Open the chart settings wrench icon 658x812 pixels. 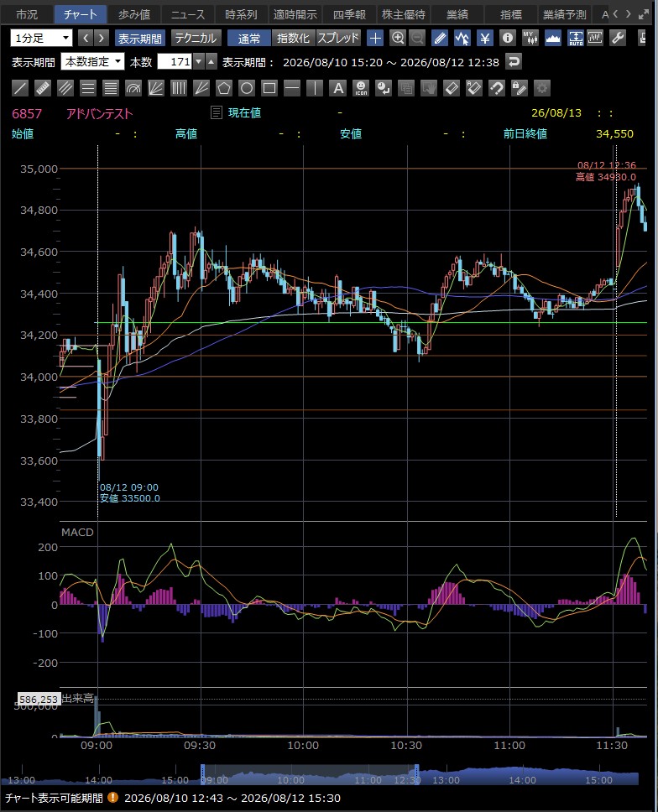[617, 38]
